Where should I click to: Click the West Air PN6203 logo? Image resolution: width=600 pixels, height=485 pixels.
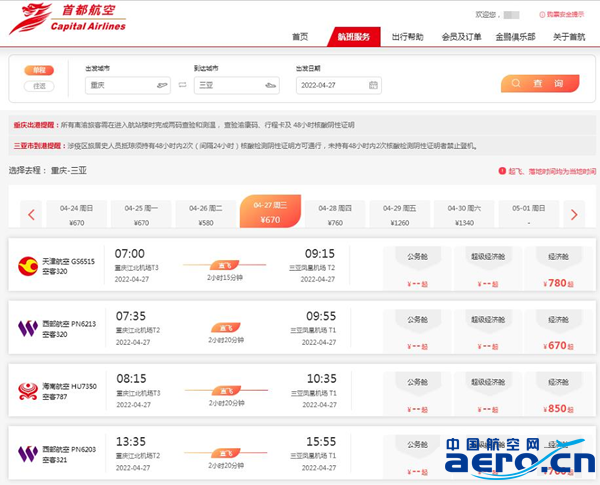(28, 454)
